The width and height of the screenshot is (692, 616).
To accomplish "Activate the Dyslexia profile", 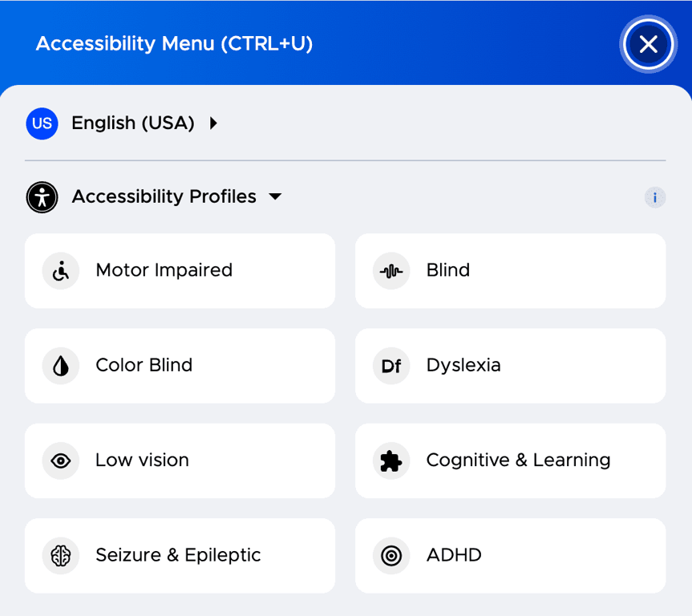I will point(510,366).
